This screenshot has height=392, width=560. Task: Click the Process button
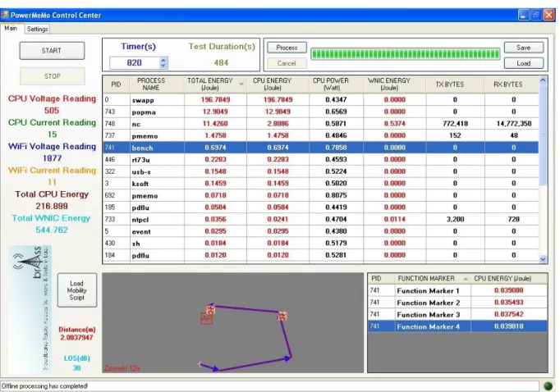(x=287, y=48)
